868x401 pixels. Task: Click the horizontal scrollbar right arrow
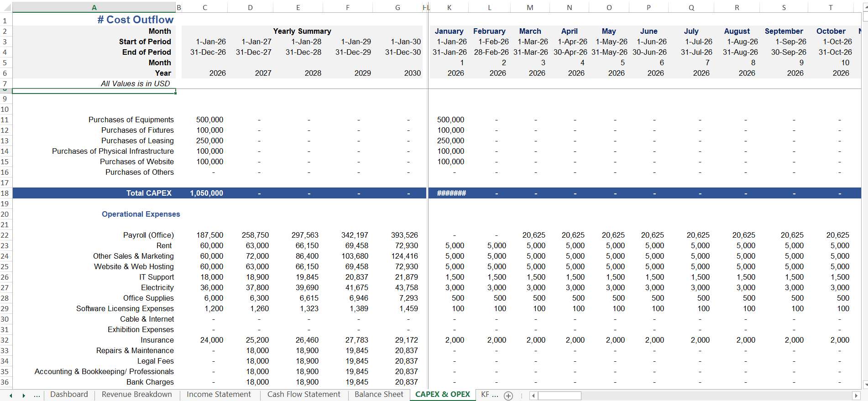point(856,396)
